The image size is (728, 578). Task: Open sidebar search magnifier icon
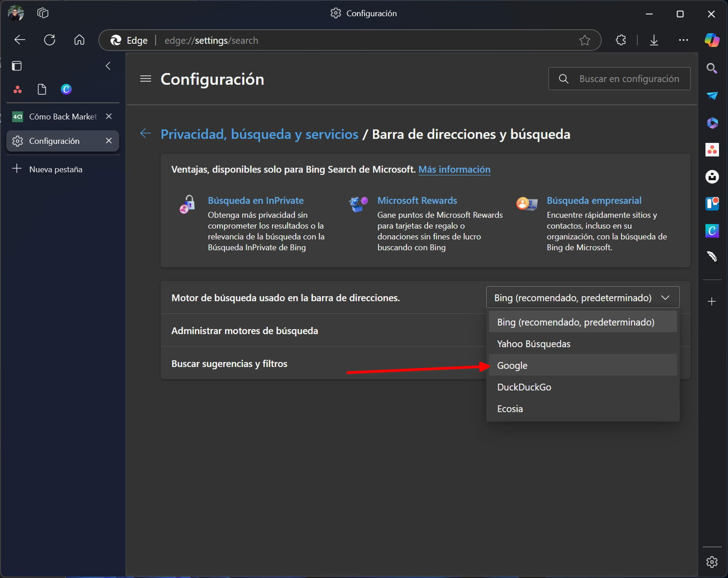point(712,69)
